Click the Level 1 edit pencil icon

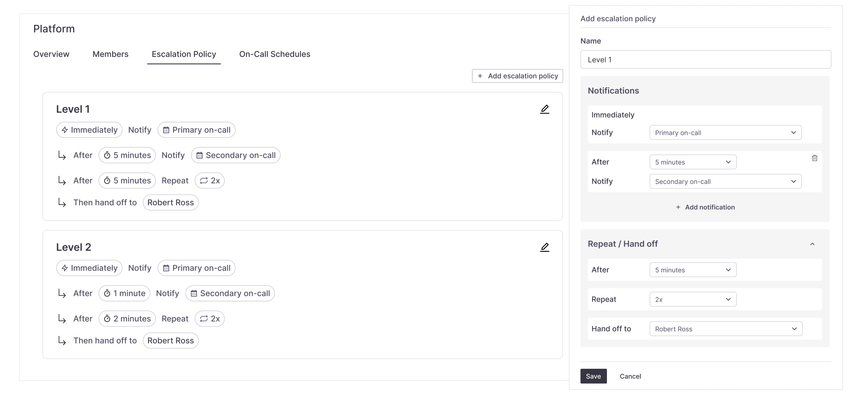544,109
